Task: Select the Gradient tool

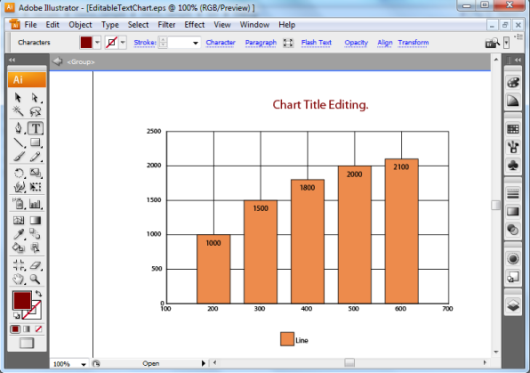Action: (x=35, y=220)
